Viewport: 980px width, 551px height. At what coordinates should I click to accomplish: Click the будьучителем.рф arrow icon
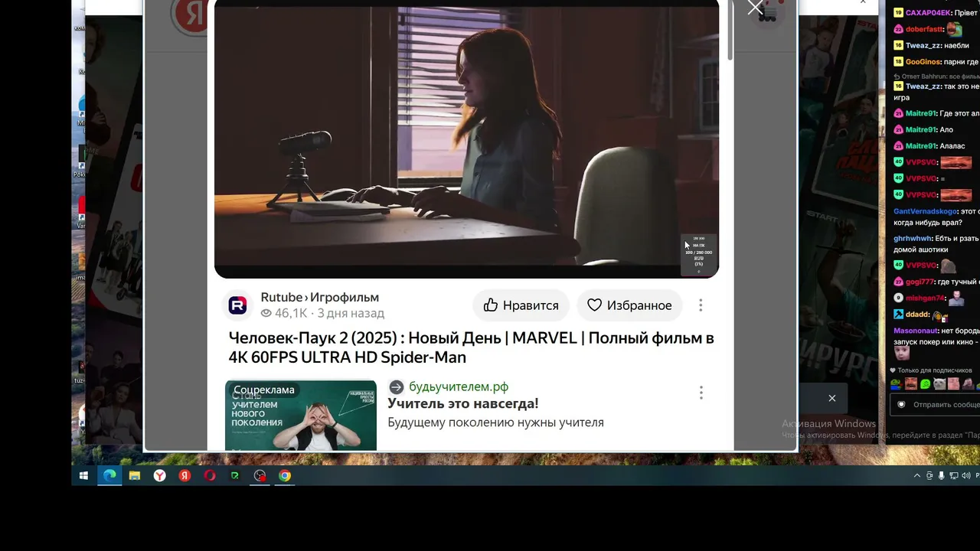(x=396, y=387)
